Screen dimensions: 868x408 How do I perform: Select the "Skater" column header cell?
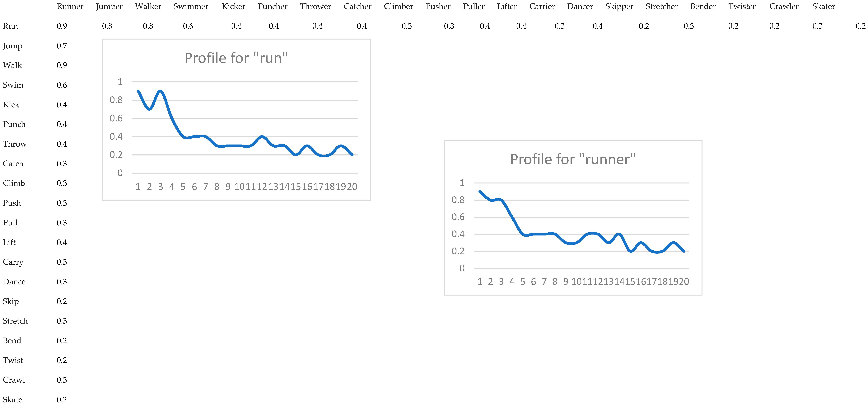pyautogui.click(x=823, y=6)
